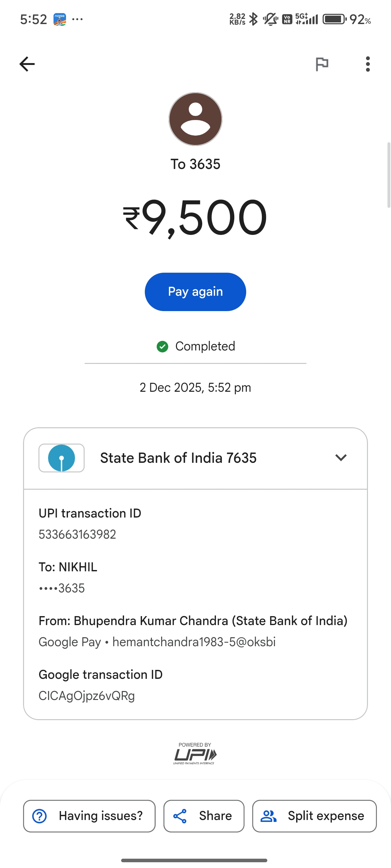Tap the Share button
This screenshot has width=391, height=868.
point(204,816)
